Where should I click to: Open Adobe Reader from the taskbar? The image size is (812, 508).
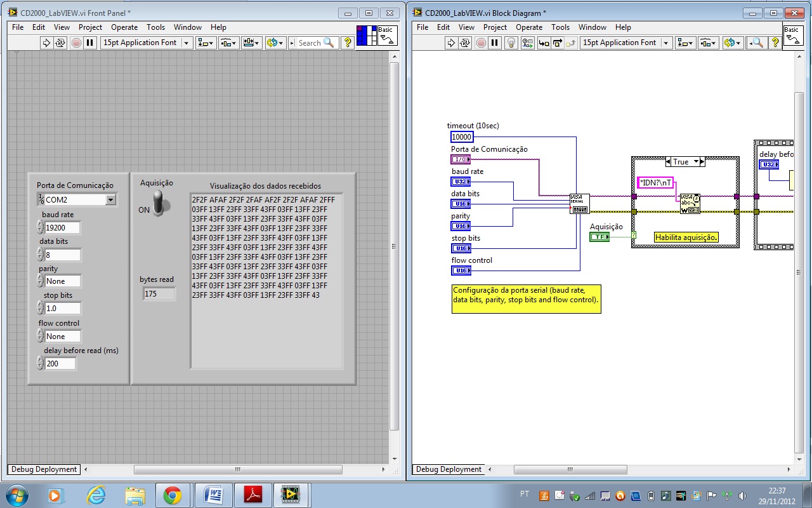[x=252, y=495]
